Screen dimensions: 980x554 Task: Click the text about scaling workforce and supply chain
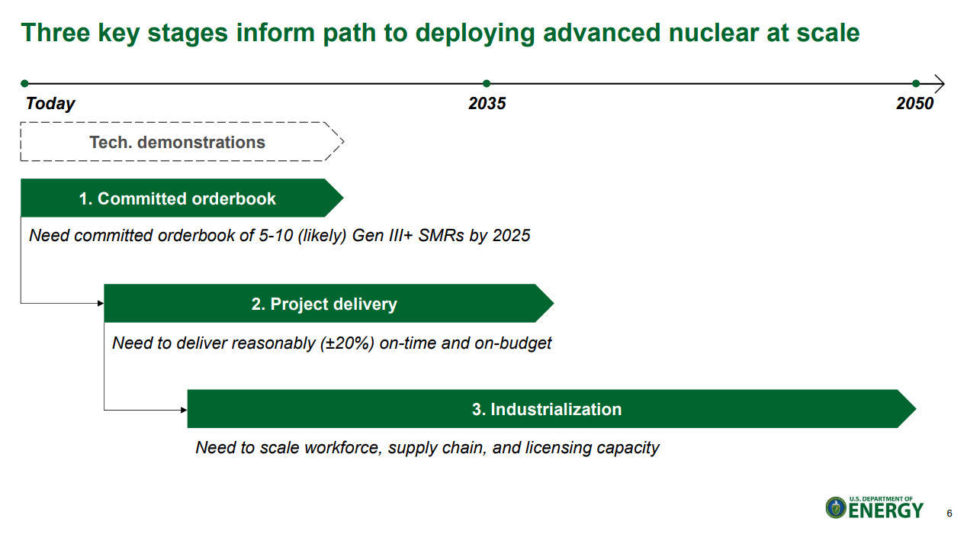(427, 448)
